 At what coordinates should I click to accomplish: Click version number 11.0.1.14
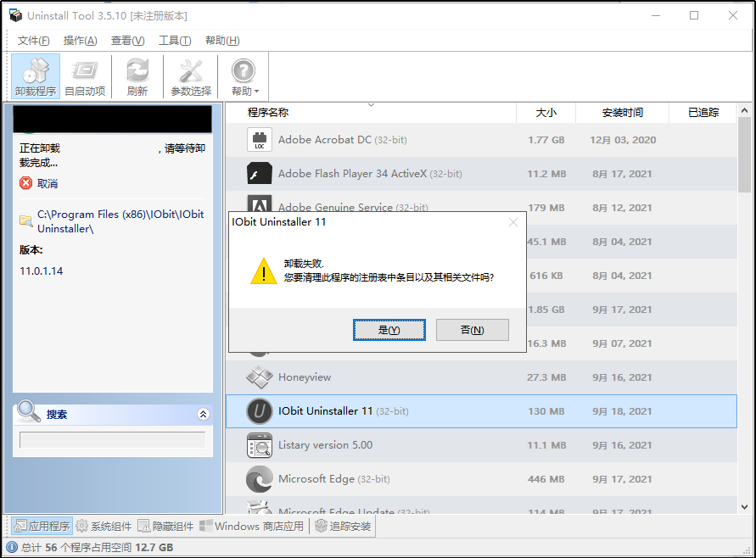coord(41,271)
